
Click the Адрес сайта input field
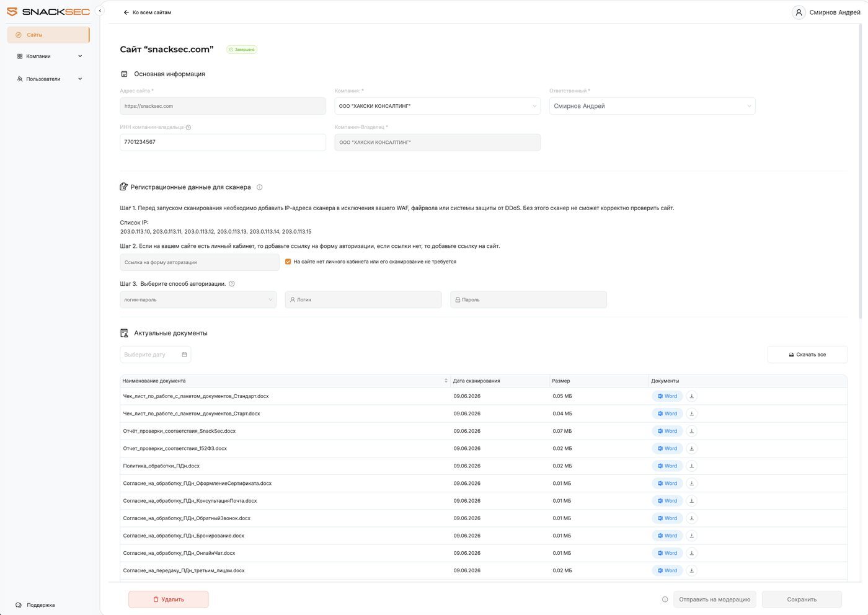[x=223, y=106]
